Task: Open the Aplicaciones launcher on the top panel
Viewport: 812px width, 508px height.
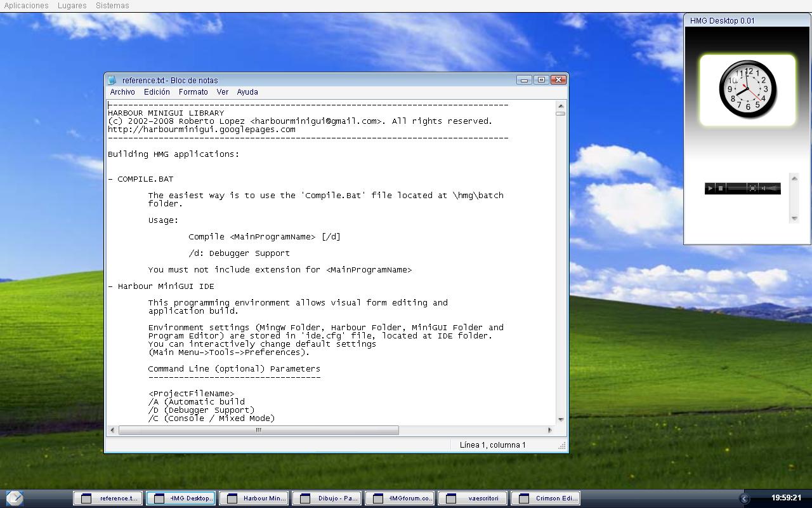Action: tap(25, 5)
